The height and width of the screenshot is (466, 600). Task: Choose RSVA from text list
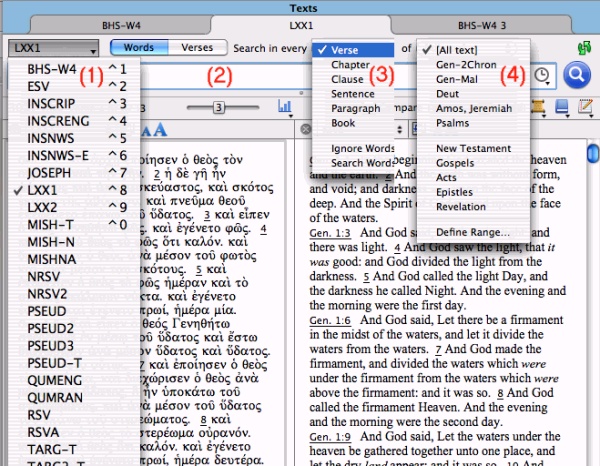[x=74, y=432]
